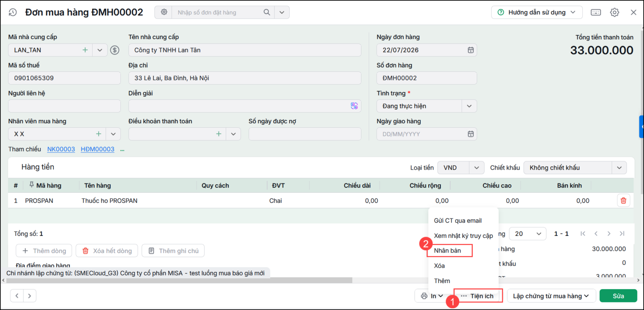Expand the Tình trạng dropdown
Viewport: 644px width, 310px height.
point(469,106)
